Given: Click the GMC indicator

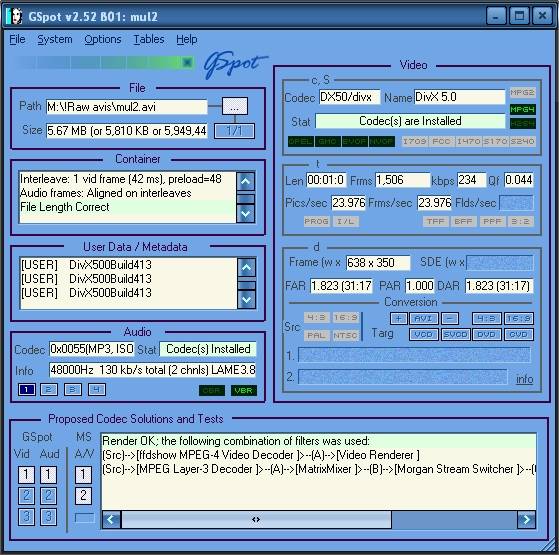Looking at the screenshot, I should (328, 142).
